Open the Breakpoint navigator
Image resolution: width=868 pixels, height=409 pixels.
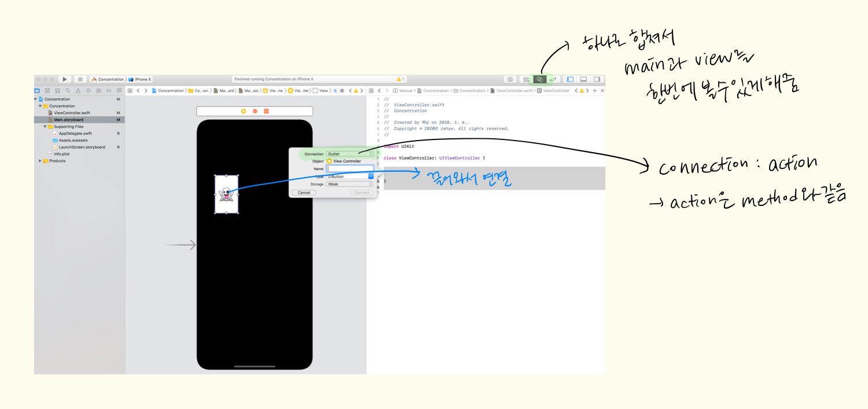point(109,91)
